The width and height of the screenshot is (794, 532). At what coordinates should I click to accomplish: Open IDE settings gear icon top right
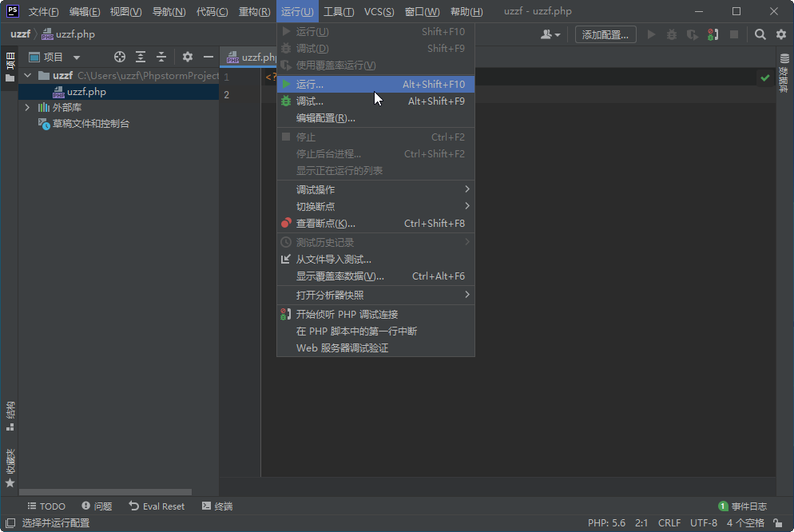(x=781, y=34)
